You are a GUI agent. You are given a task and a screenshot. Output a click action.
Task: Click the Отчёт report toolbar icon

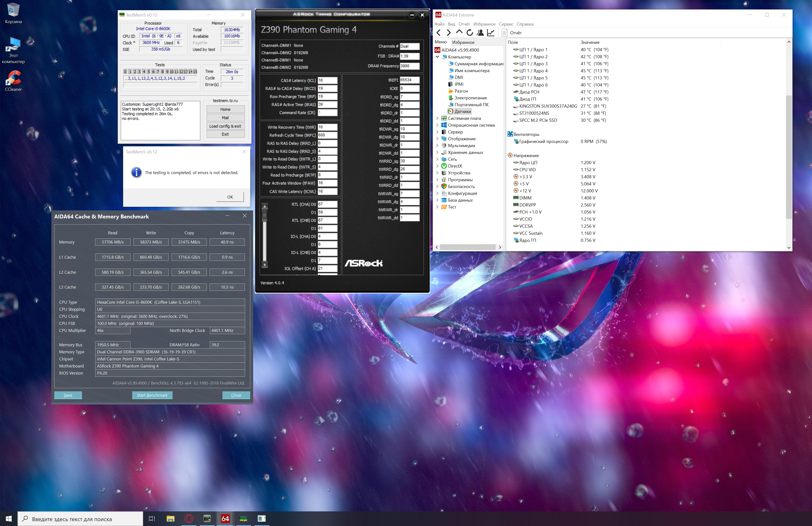(x=505, y=33)
